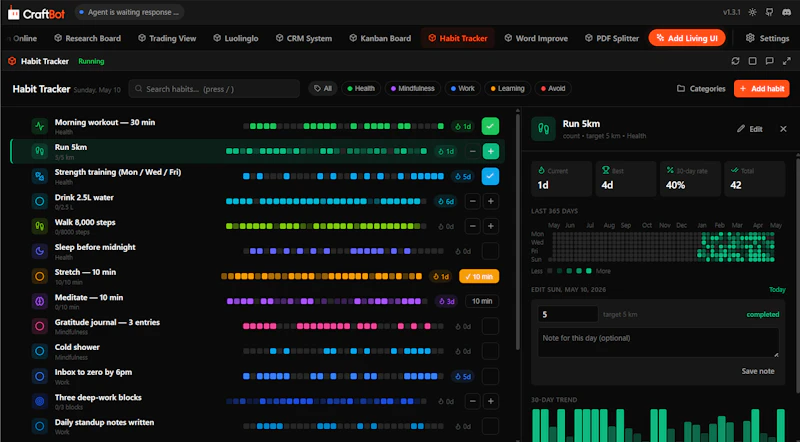Uncheck Morning workout completed checkbox
800x442 pixels.
pyautogui.click(x=490, y=126)
